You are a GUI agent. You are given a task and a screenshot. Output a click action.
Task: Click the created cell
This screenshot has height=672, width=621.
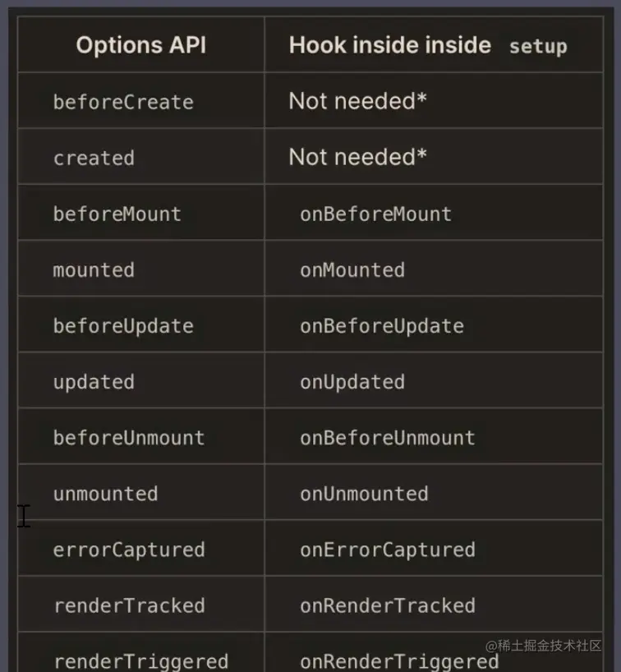pyautogui.click(x=94, y=158)
